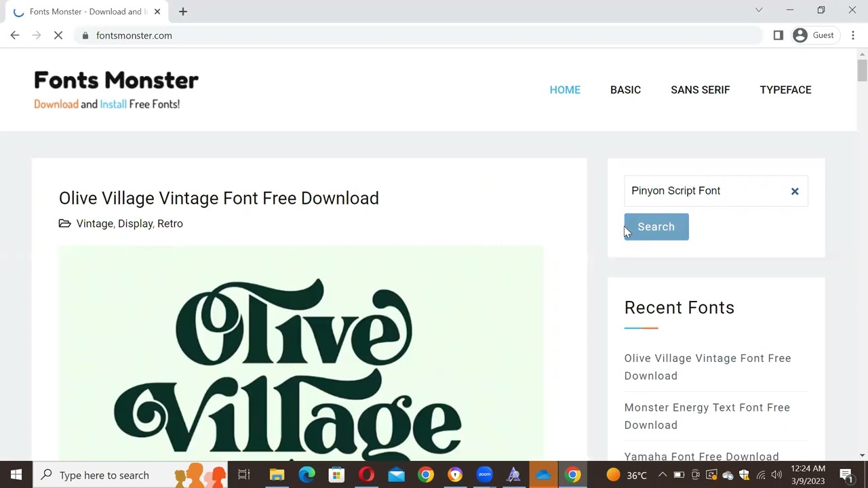Image resolution: width=868 pixels, height=488 pixels.
Task: Open File Explorer from taskbar
Action: click(x=277, y=474)
